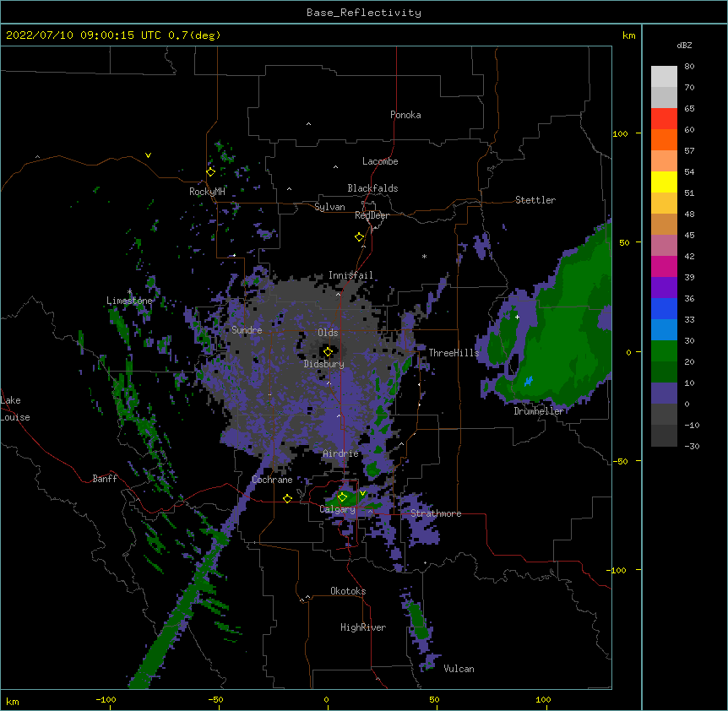The image size is (728, 711).
Task: Click the Base_Reflectivity title
Action: (x=364, y=13)
